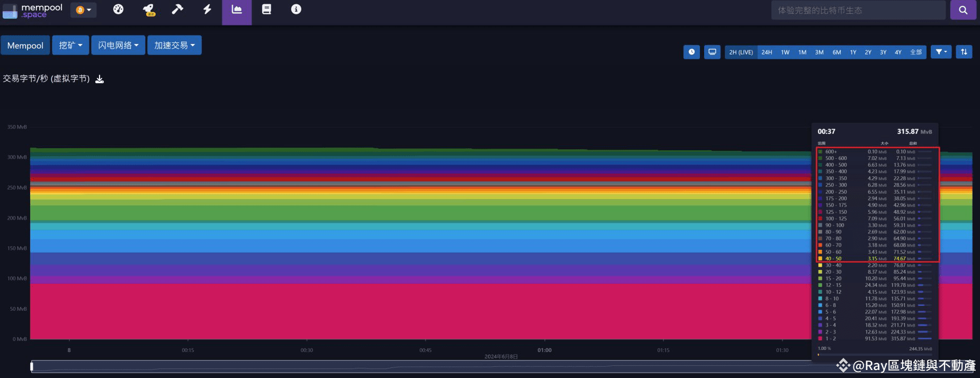Open the accelerator rocket icon
Screen dimensions: 980x378
click(149, 10)
